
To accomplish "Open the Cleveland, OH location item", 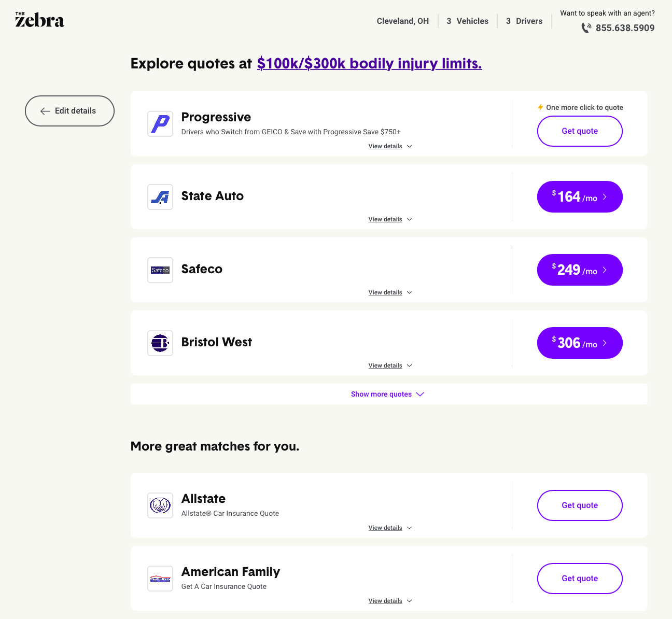I will (x=403, y=21).
